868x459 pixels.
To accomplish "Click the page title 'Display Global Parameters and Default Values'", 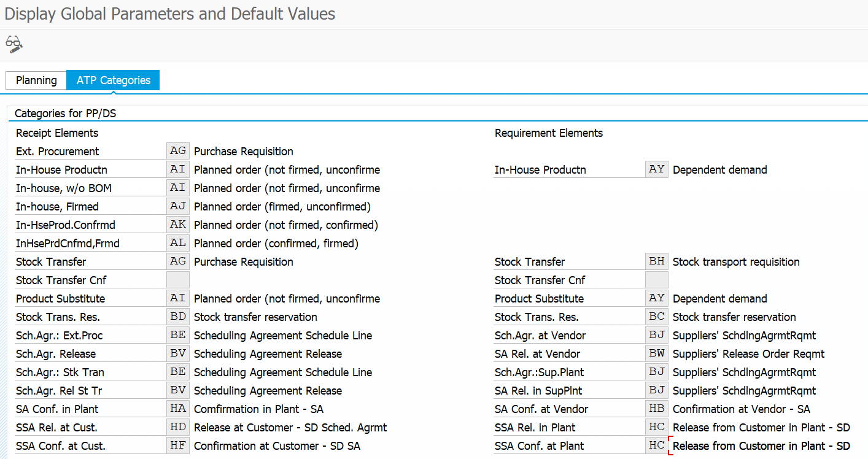I will [x=170, y=13].
